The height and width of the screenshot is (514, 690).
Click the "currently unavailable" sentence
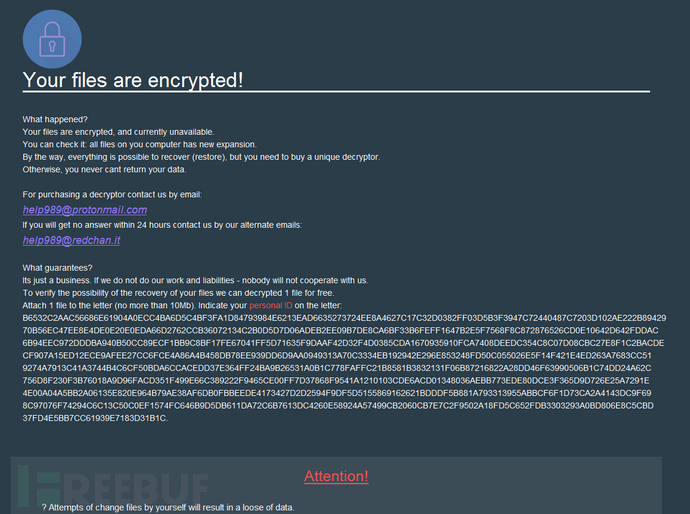tap(118, 132)
